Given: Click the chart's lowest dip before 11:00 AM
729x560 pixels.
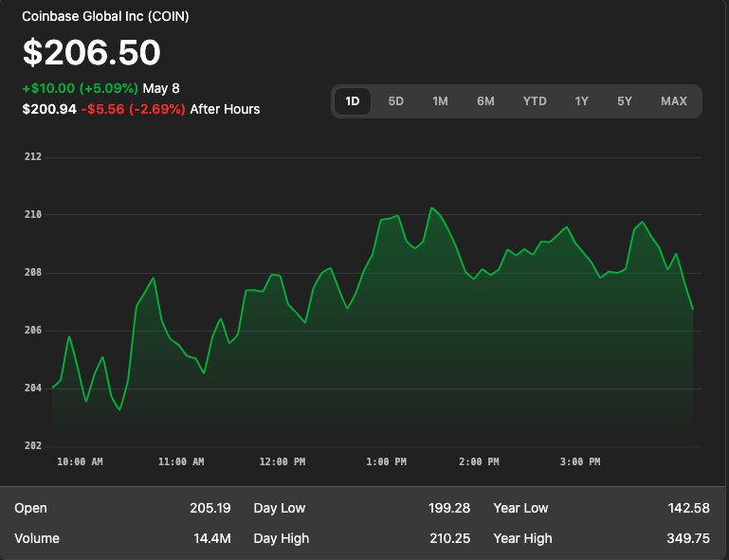Looking at the screenshot, I should coord(120,409).
